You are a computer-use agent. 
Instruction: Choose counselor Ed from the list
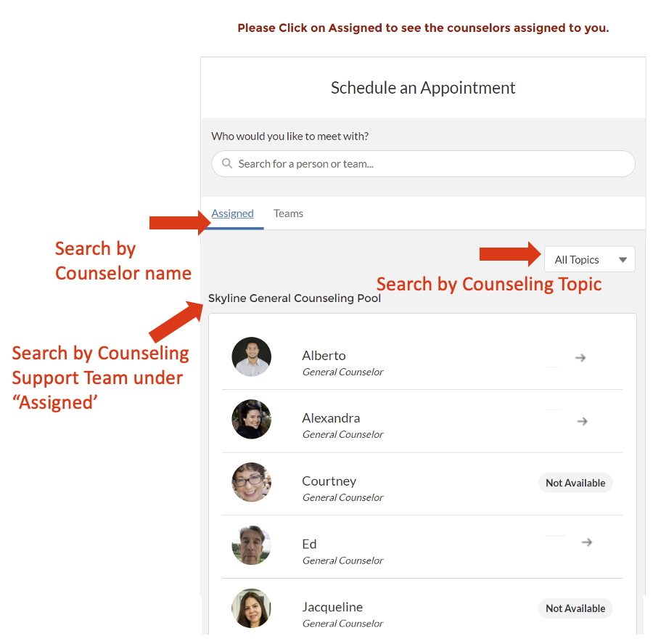pos(309,544)
